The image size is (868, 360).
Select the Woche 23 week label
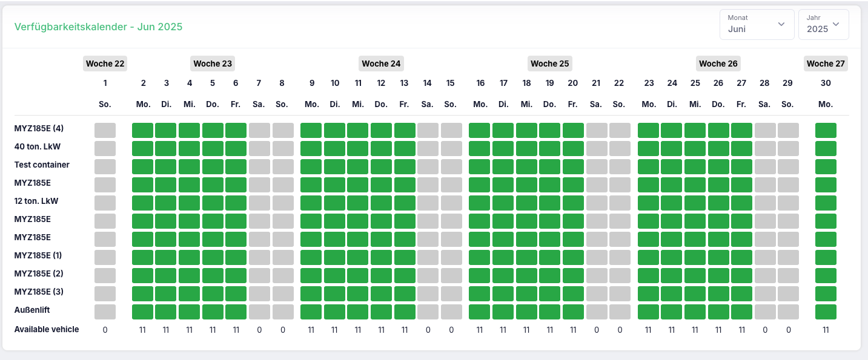[213, 64]
